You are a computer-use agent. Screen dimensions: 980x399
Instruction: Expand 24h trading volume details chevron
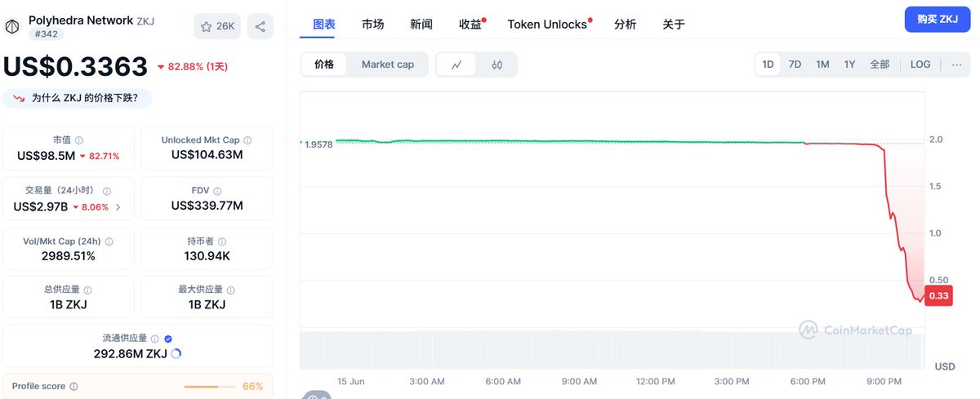pyautogui.click(x=118, y=207)
